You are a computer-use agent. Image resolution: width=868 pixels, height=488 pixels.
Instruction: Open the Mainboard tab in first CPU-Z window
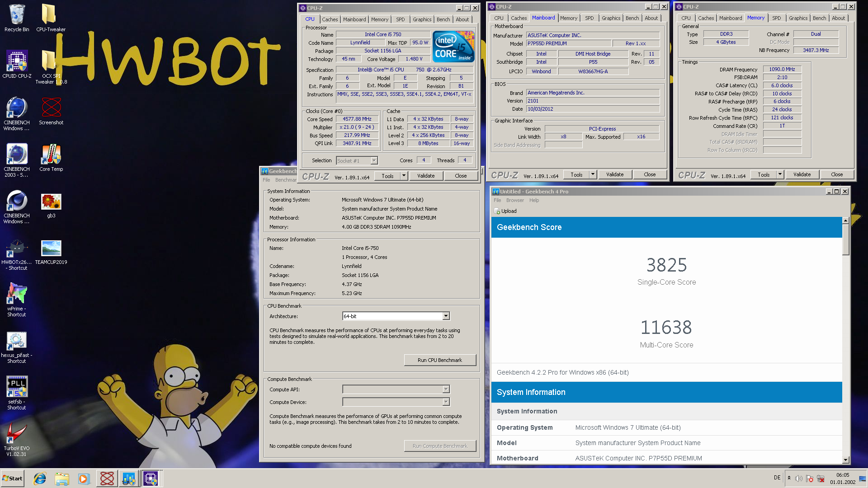(354, 19)
